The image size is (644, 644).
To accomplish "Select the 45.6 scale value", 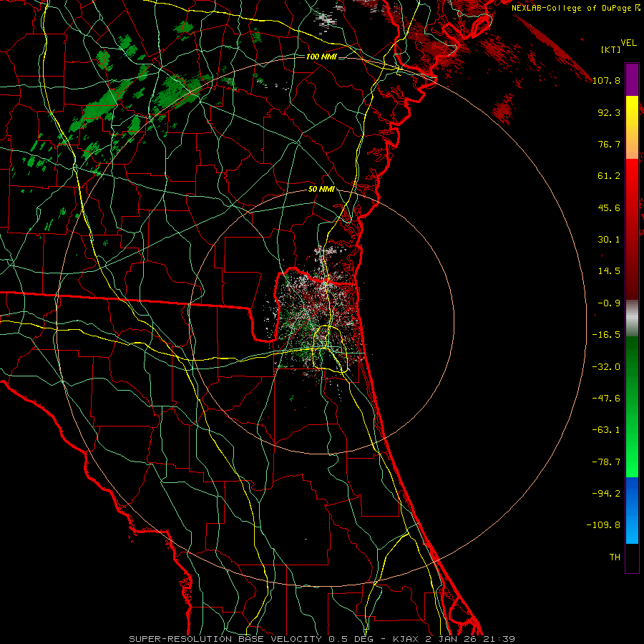I will tap(609, 208).
